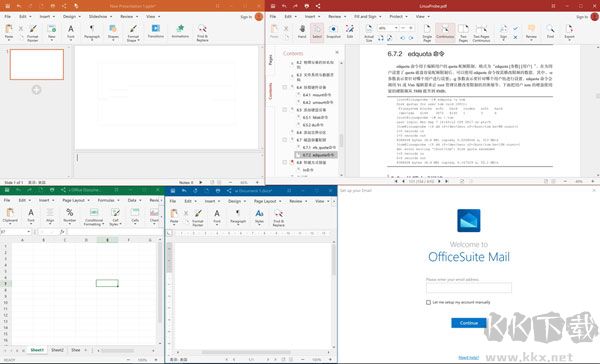
Task: Open the PDF zoom percentage dropdown
Action: tap(396, 28)
